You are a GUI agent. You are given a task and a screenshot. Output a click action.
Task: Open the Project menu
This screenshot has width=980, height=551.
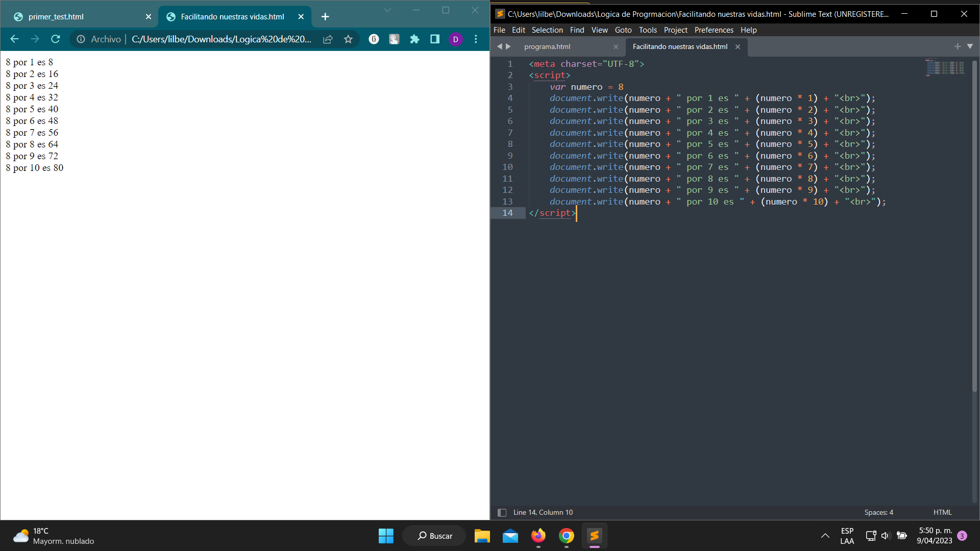pos(675,30)
